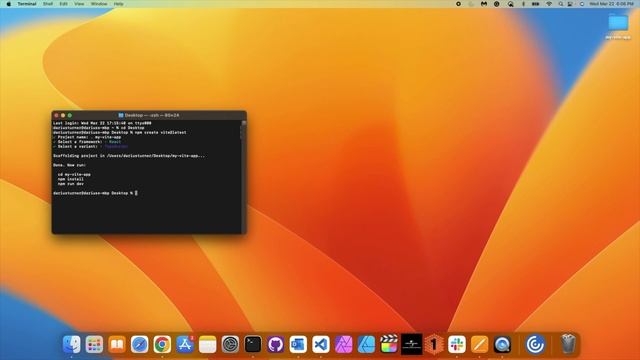Open the blue spiral app in the Dock
Screen dimensions: 640x360
[535, 344]
